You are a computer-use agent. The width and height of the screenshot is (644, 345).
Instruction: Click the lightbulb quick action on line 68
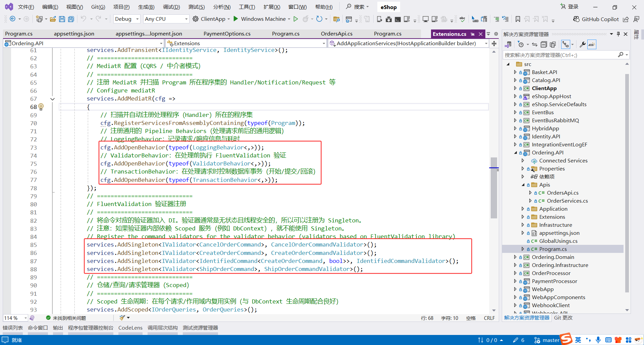41,107
